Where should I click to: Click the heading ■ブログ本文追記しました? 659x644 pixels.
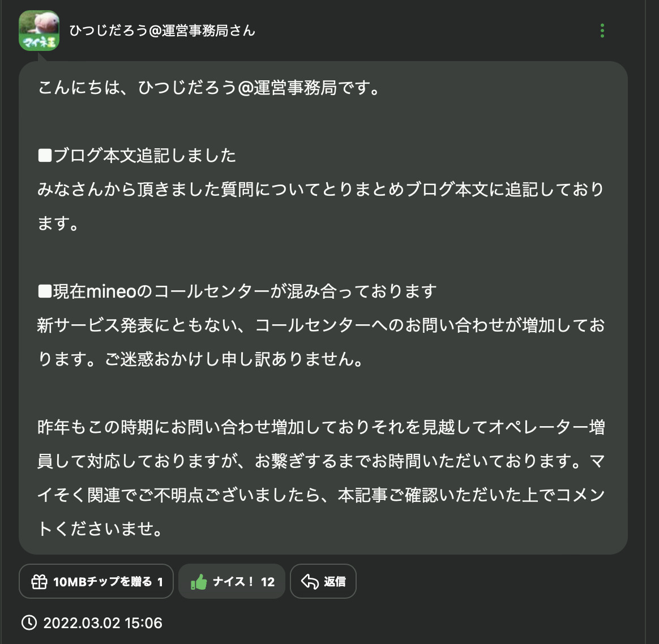click(x=137, y=156)
